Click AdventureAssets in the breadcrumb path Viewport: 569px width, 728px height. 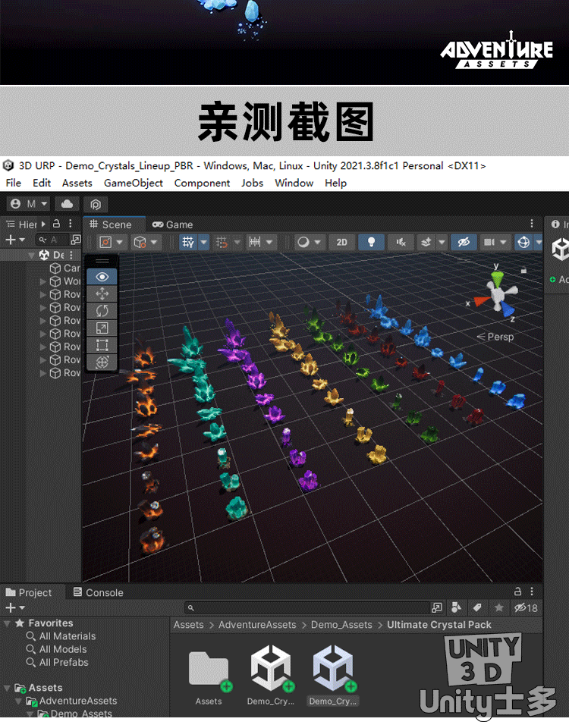pyautogui.click(x=257, y=625)
